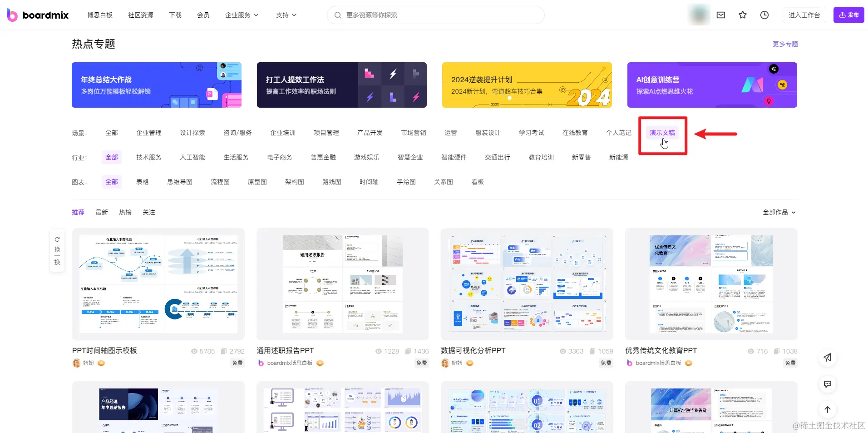Expand the 支持 dropdown
The image size is (868, 433).
coord(285,15)
